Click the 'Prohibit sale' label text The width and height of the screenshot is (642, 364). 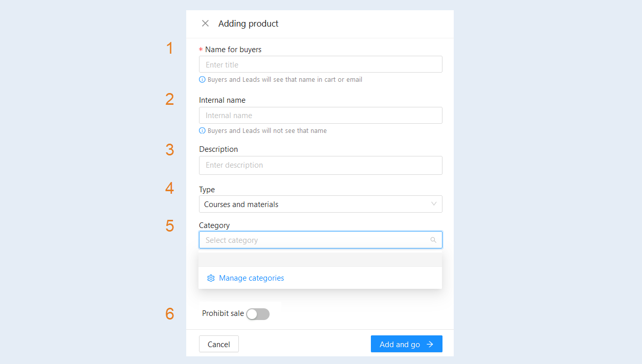click(x=223, y=313)
